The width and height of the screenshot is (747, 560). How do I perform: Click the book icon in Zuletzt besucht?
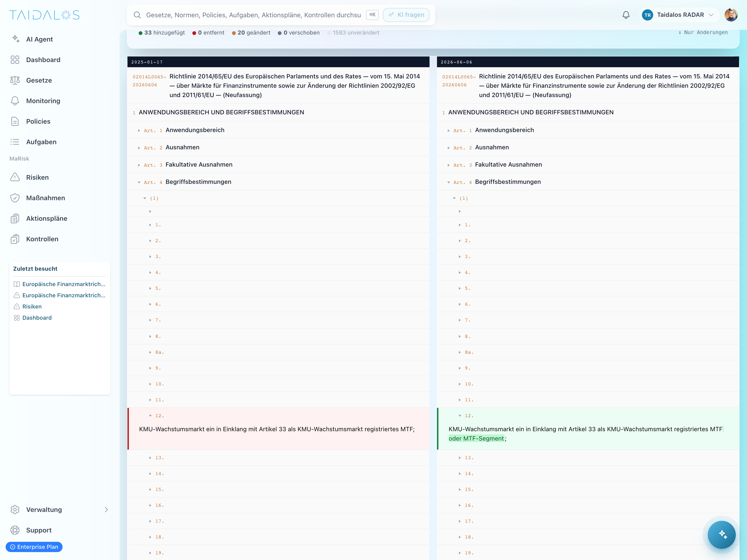pyautogui.click(x=17, y=284)
